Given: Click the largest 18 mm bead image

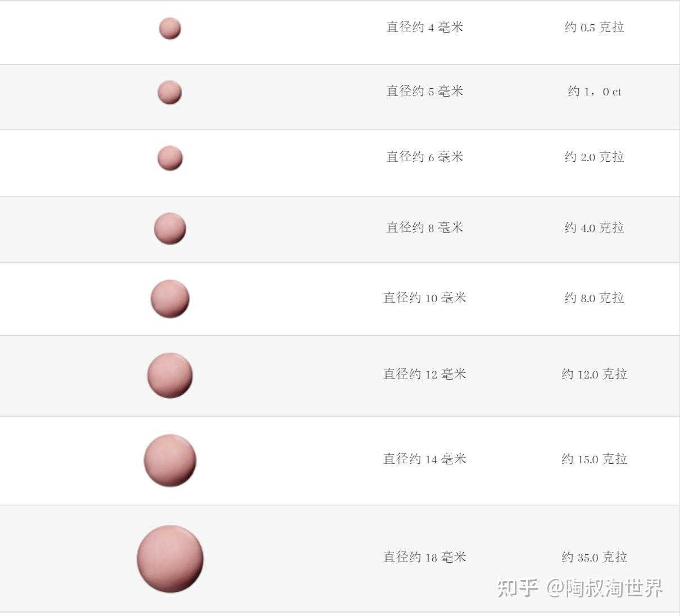Looking at the screenshot, I should pos(170,559).
